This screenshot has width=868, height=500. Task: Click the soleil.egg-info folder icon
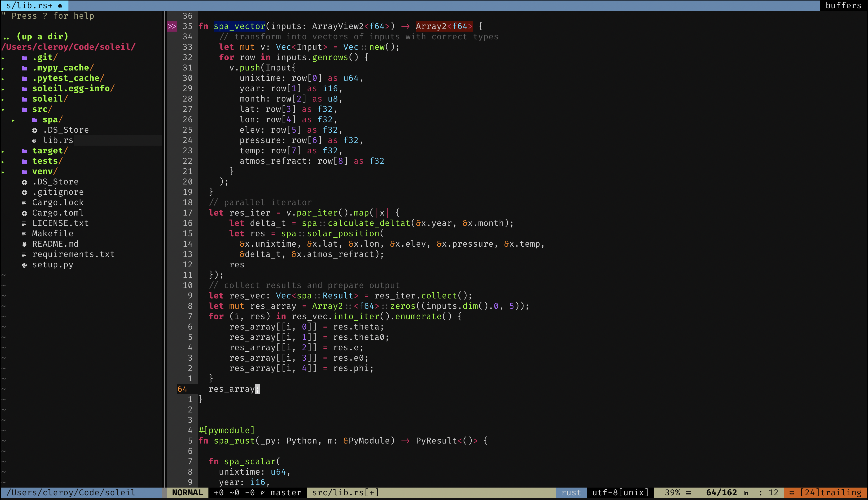[x=24, y=89]
